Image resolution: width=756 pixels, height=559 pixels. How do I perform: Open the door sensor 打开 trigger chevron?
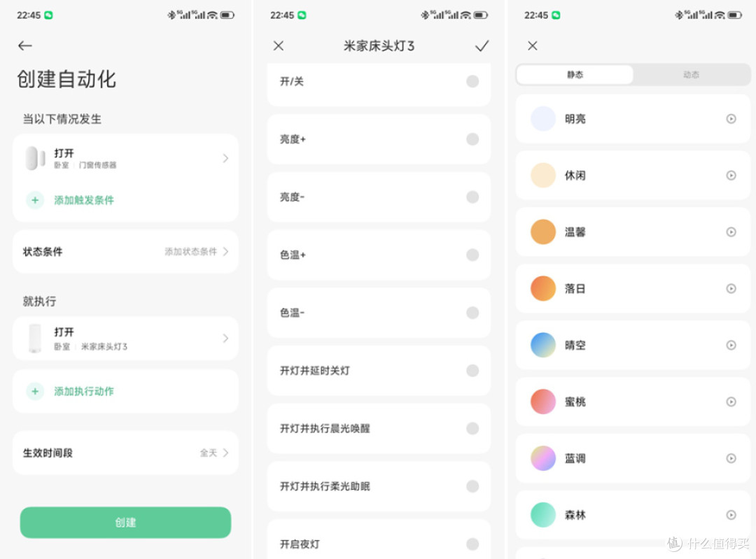[225, 158]
